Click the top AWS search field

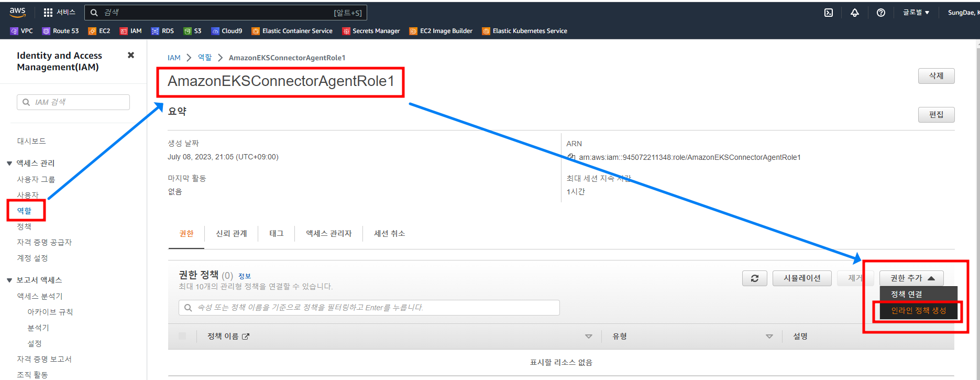point(226,13)
